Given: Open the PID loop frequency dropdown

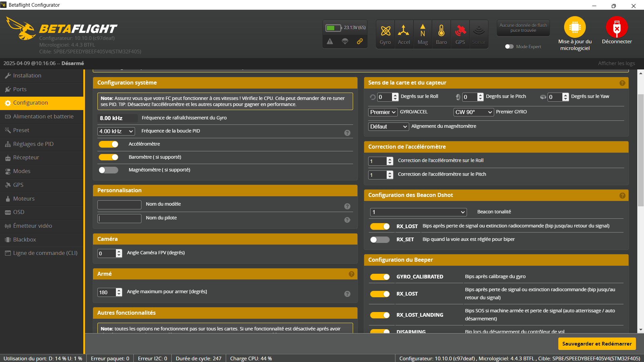Looking at the screenshot, I should click(116, 131).
